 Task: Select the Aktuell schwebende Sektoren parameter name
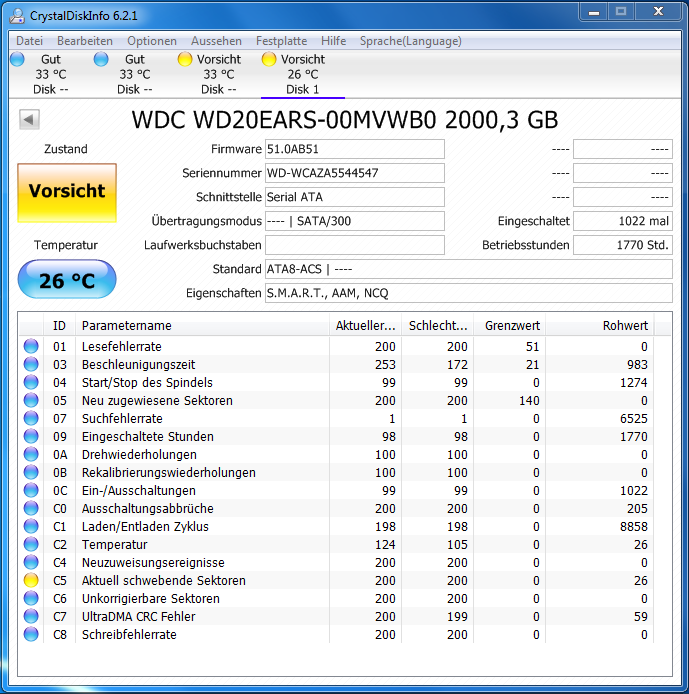tap(164, 581)
